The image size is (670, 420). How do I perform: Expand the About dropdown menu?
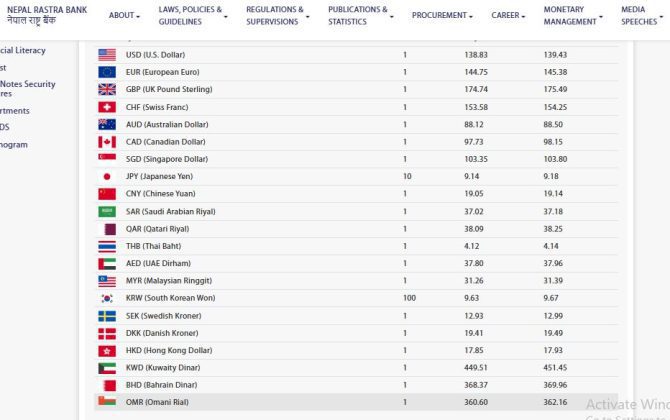(x=123, y=16)
